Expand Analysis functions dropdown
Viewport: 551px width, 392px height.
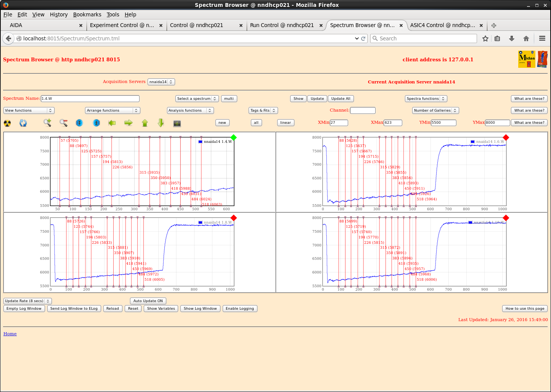coord(190,110)
